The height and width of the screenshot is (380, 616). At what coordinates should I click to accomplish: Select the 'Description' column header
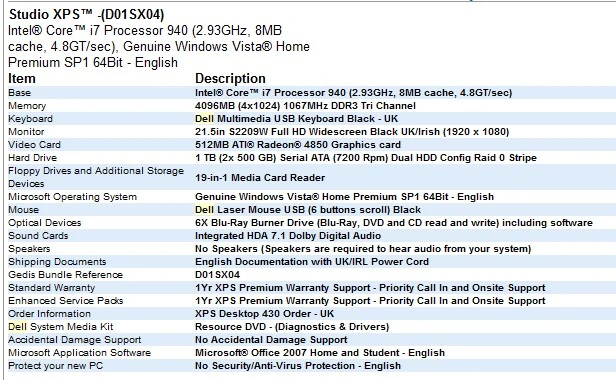click(230, 78)
